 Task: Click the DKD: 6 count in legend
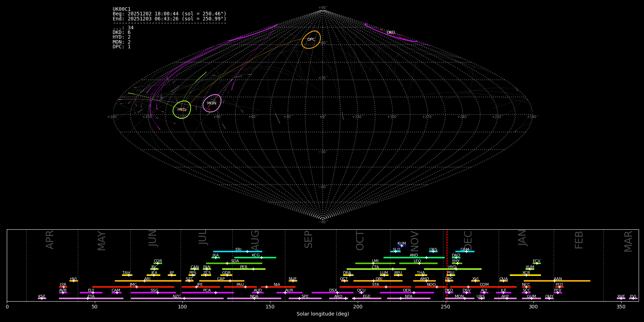pyautogui.click(x=122, y=33)
